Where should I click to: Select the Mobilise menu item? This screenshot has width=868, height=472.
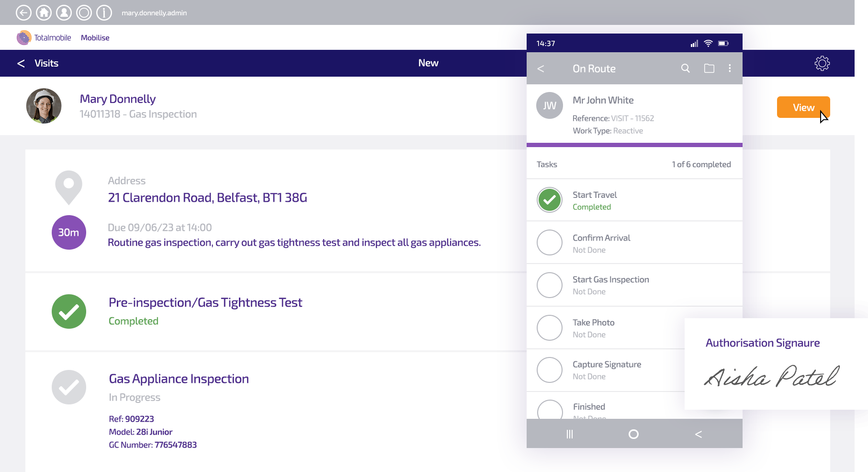(95, 38)
